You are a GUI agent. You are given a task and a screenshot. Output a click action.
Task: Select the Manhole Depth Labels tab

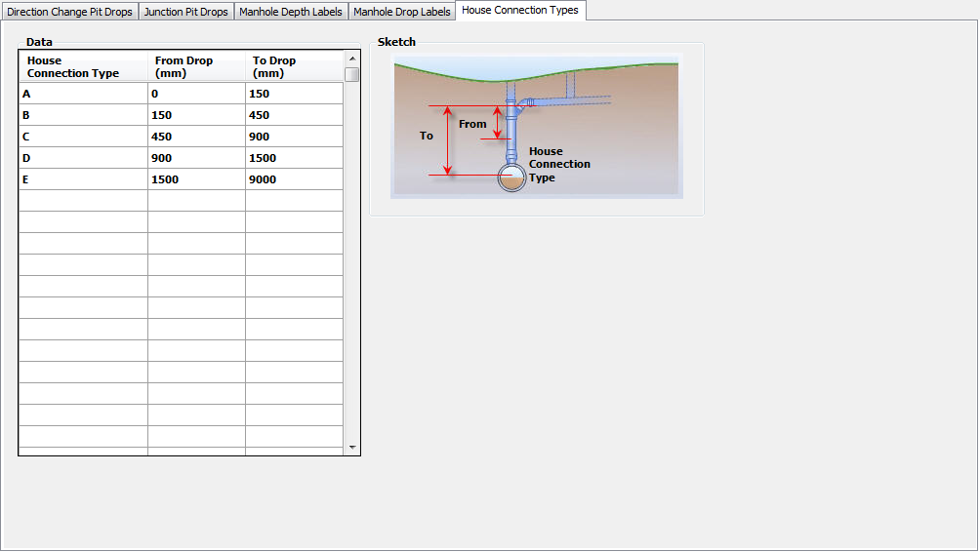click(x=291, y=12)
